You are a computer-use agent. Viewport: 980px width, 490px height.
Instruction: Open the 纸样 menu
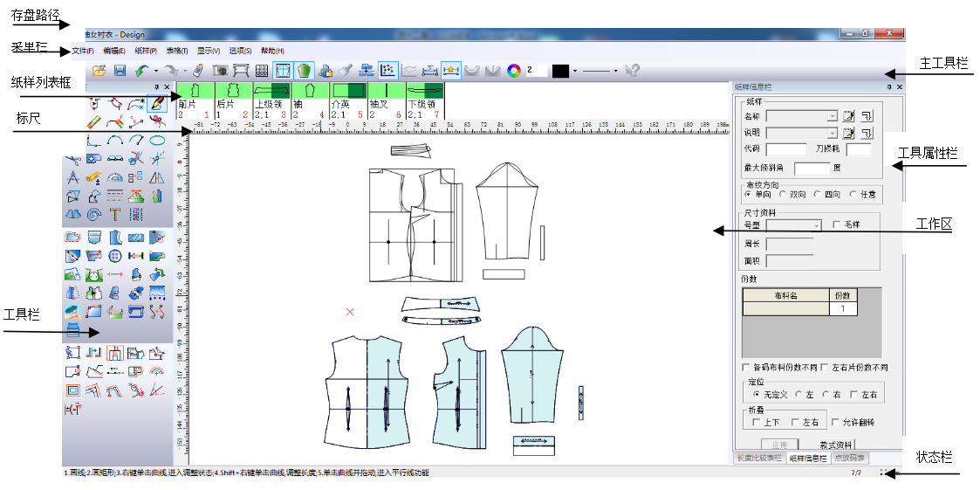146,51
